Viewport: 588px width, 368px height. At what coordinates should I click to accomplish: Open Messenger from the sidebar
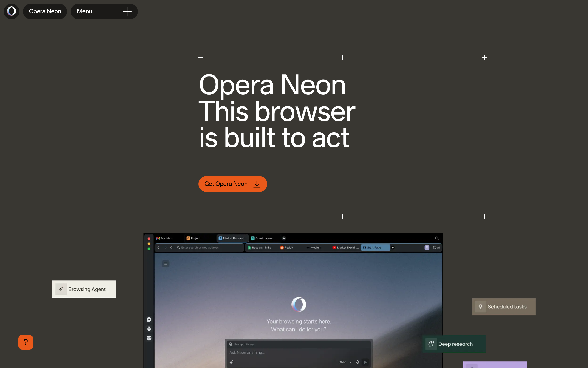(149, 319)
